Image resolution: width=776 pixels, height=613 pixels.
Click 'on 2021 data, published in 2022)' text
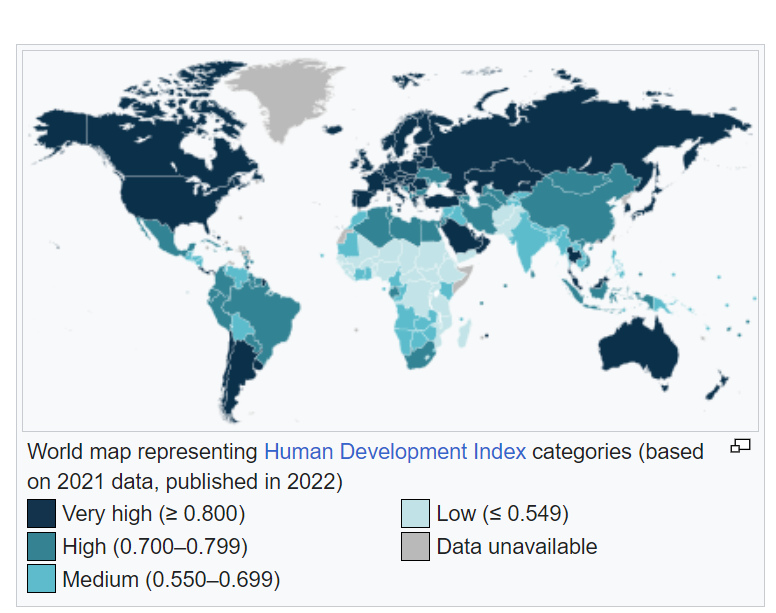pos(185,481)
